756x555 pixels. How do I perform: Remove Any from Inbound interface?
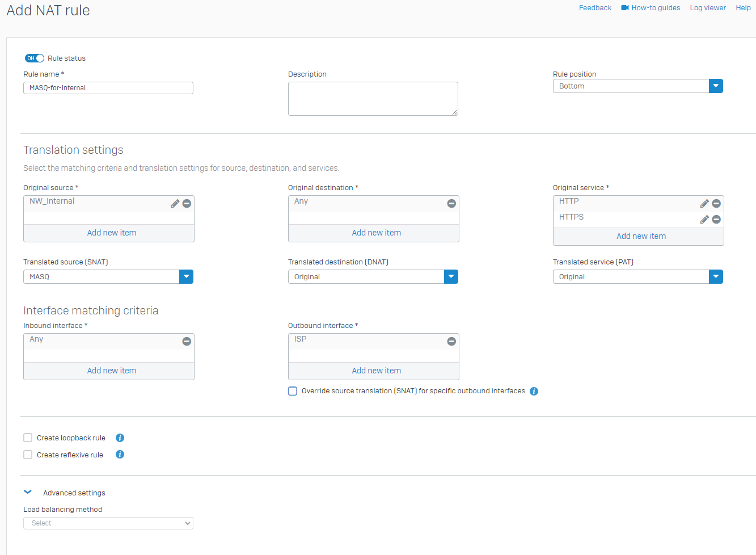point(187,342)
